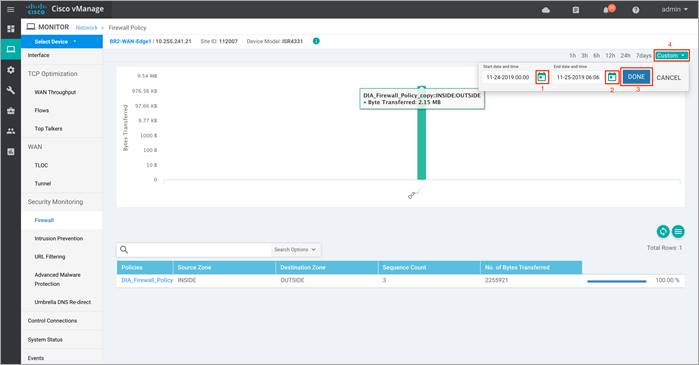Open Umbrella DNS Re-direct in sidebar
Image resolution: width=699 pixels, height=365 pixels.
[x=63, y=302]
